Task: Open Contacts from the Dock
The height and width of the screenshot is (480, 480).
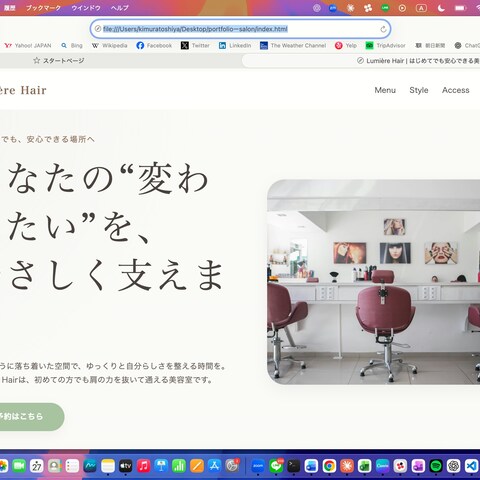Action: 55,466
